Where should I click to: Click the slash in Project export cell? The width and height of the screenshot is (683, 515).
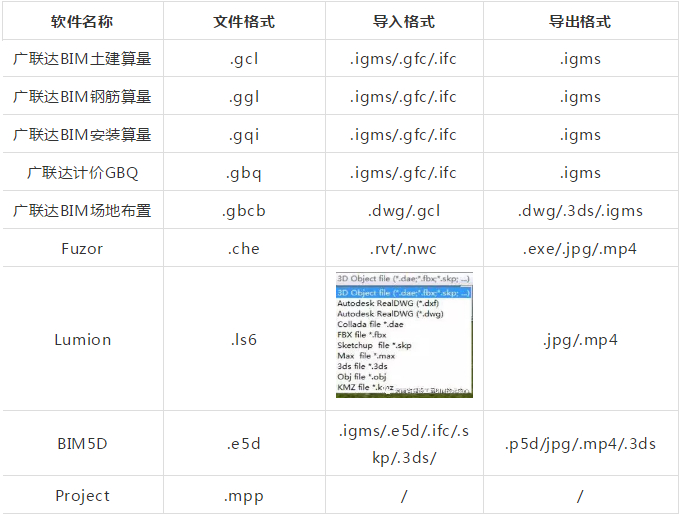(580, 496)
